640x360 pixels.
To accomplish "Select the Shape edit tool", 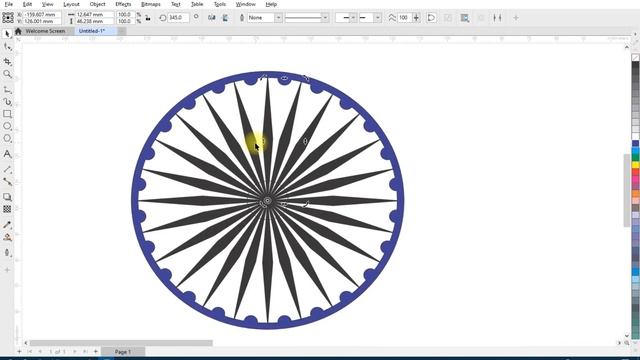I will pos(7,47).
